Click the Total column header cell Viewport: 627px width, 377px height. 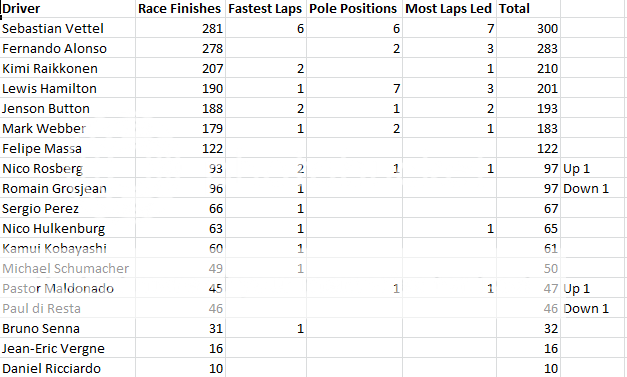pyautogui.click(x=529, y=8)
